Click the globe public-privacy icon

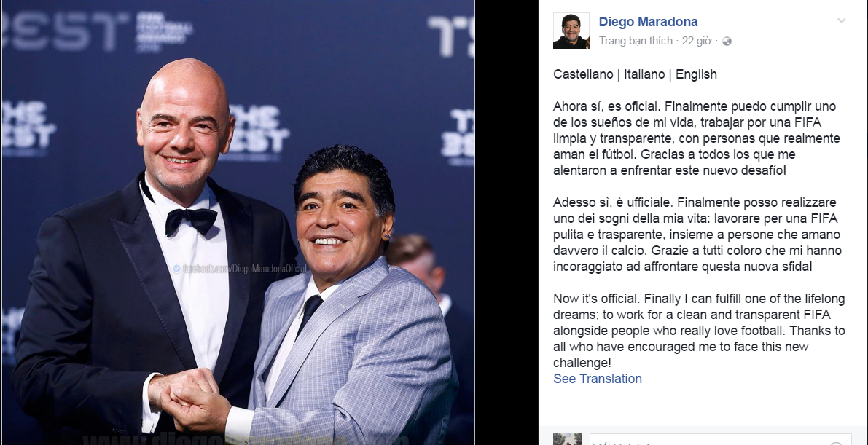pyautogui.click(x=727, y=41)
